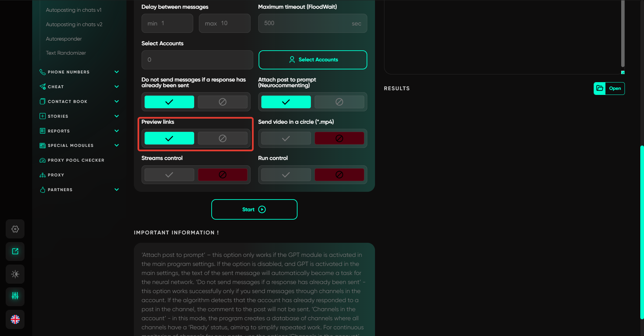Image resolution: width=644 pixels, height=336 pixels.
Task: Enable Streams control with the checkmark
Action: pyautogui.click(x=169, y=175)
